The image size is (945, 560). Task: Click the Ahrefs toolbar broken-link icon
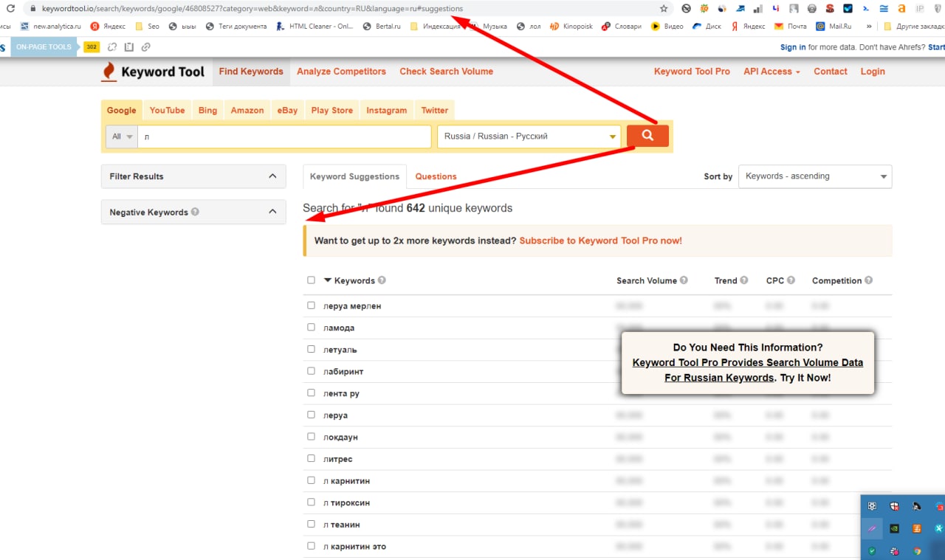tap(112, 46)
